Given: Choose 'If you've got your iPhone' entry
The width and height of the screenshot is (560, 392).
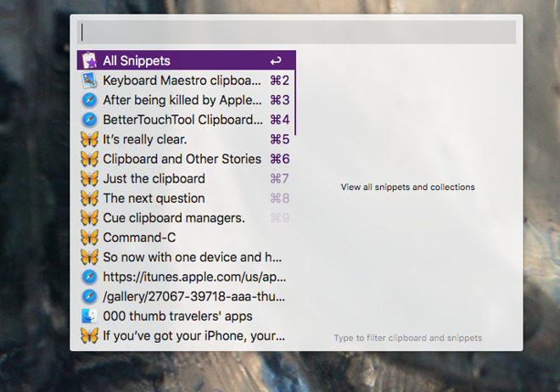Looking at the screenshot, I should [193, 335].
